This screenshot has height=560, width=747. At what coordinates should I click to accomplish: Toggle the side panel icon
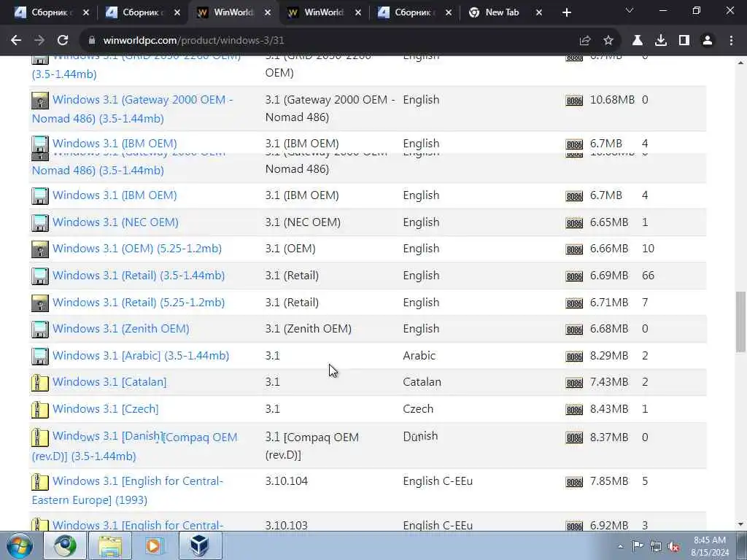pyautogui.click(x=684, y=41)
